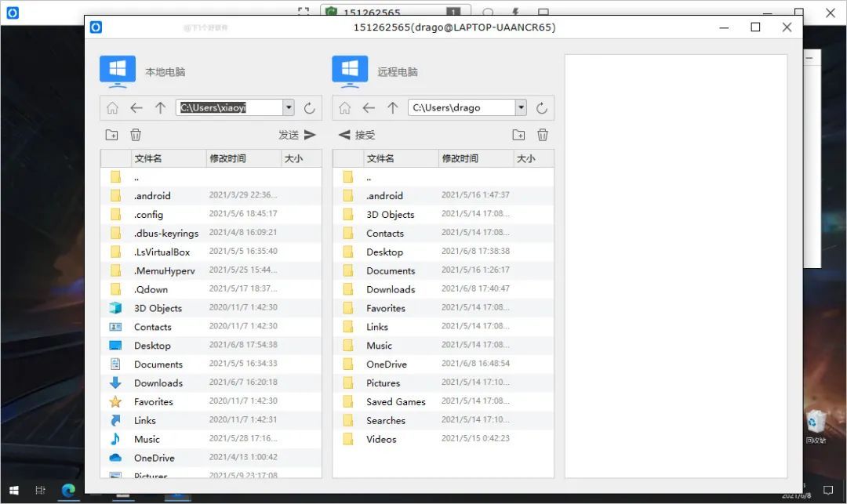Sort the local list by the 大小 column
The image size is (847, 504).
pyautogui.click(x=301, y=158)
